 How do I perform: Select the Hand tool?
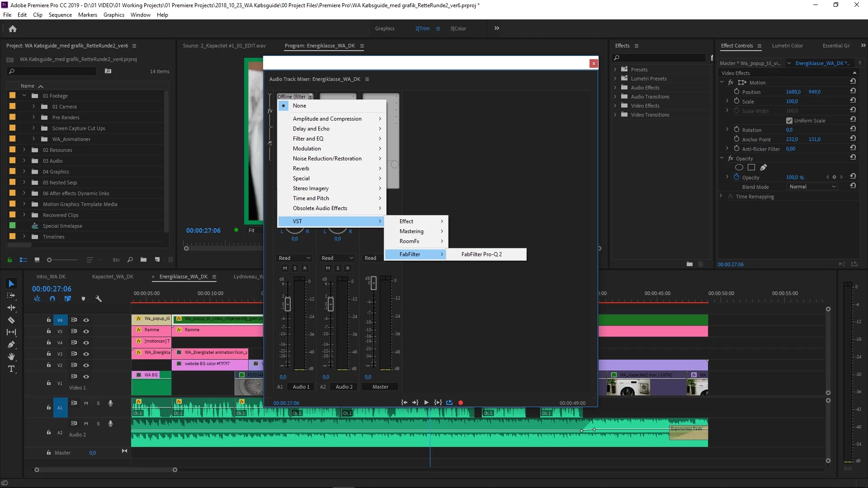[11, 357]
